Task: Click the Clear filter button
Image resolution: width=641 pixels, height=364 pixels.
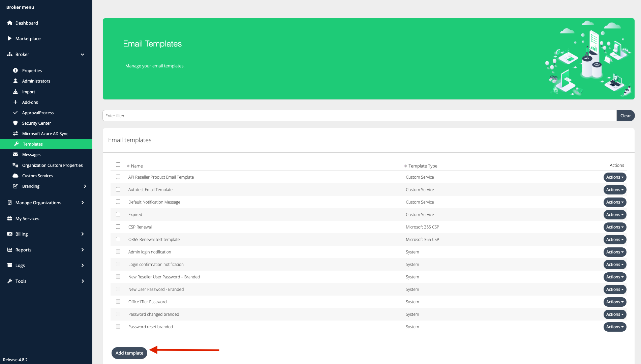Action: (x=625, y=116)
